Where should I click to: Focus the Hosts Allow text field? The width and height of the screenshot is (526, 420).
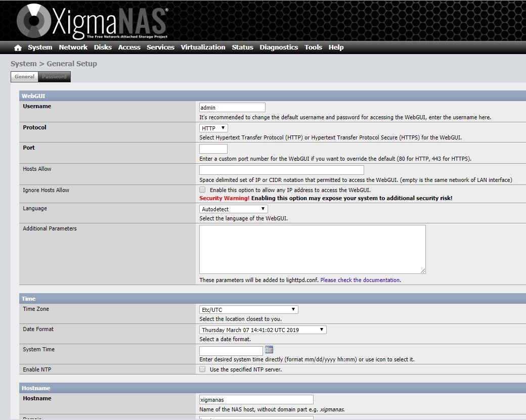pos(281,170)
